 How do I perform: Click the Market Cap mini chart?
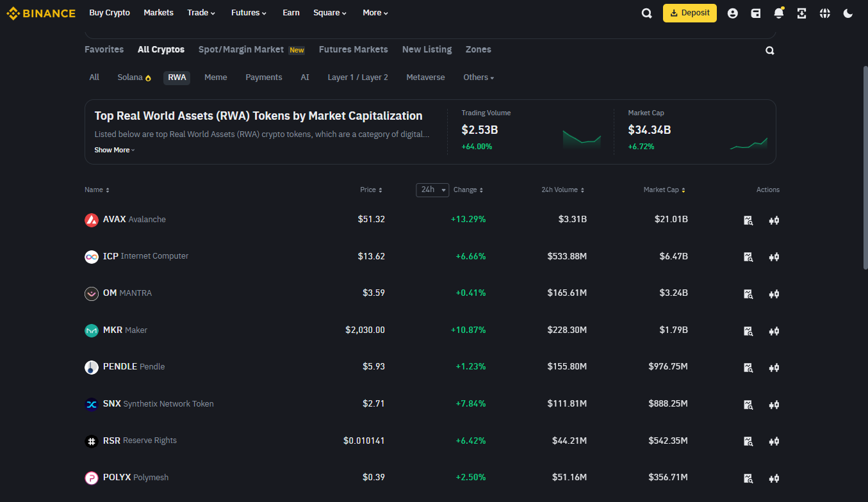point(748,143)
